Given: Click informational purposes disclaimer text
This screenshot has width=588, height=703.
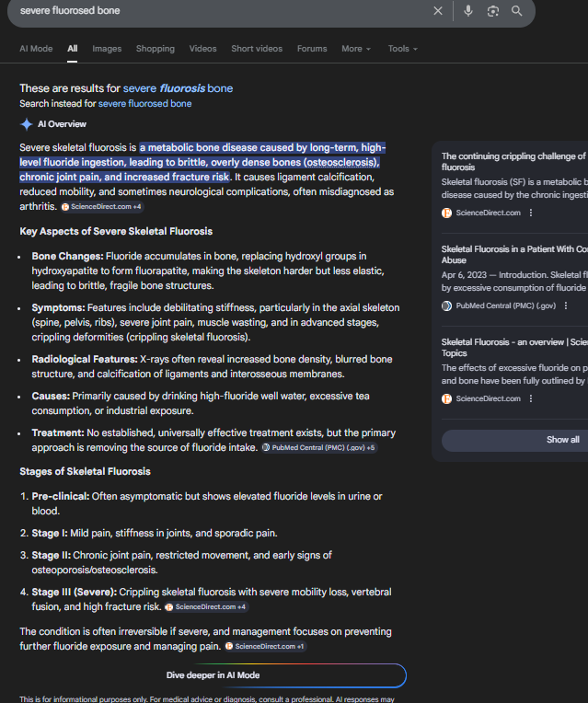Looking at the screenshot, I should coord(207,699).
